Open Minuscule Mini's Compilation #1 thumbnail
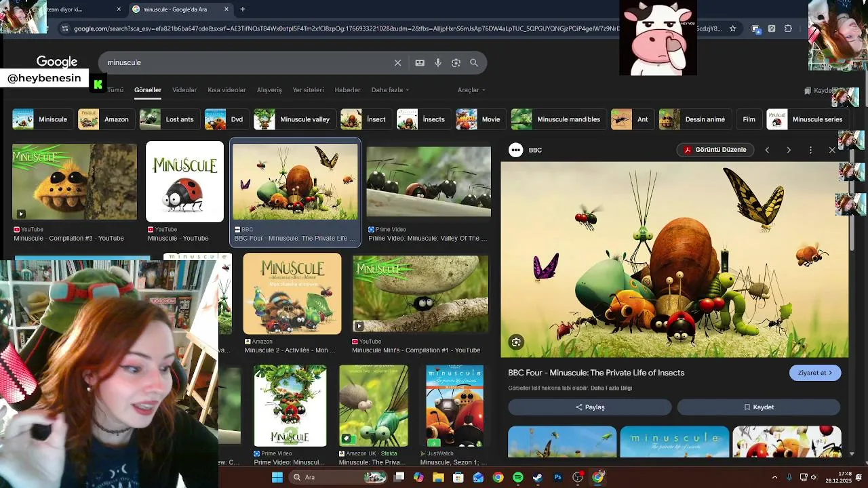 (x=420, y=294)
